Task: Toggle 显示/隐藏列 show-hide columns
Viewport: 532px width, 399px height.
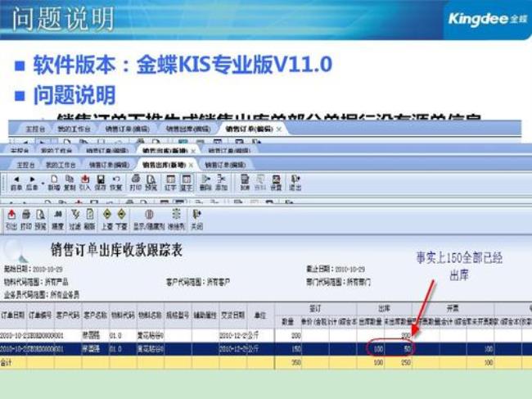Action: pos(149,220)
